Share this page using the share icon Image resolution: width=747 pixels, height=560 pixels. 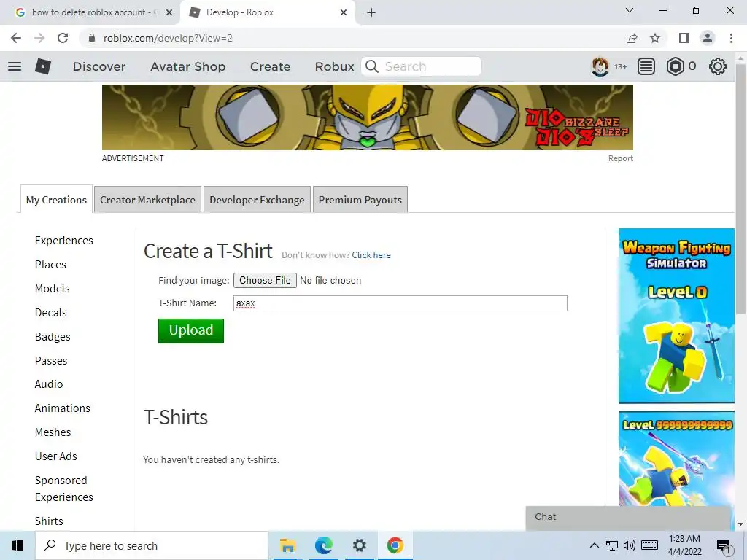point(632,38)
